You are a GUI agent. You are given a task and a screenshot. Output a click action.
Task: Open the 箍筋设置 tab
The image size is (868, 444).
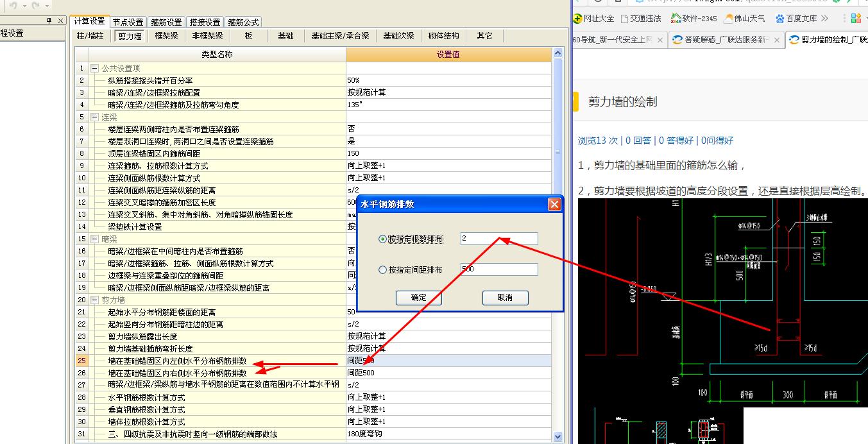point(167,22)
